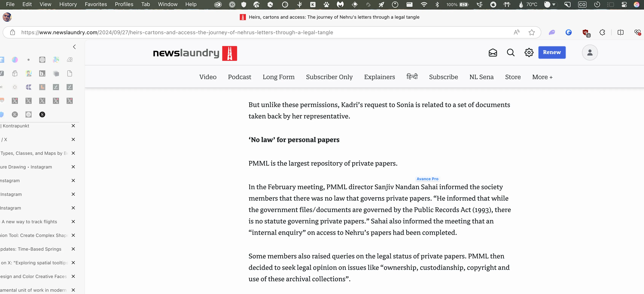Image resolution: width=644 pixels, height=294 pixels.
Task: Click the Renew button
Action: click(552, 52)
